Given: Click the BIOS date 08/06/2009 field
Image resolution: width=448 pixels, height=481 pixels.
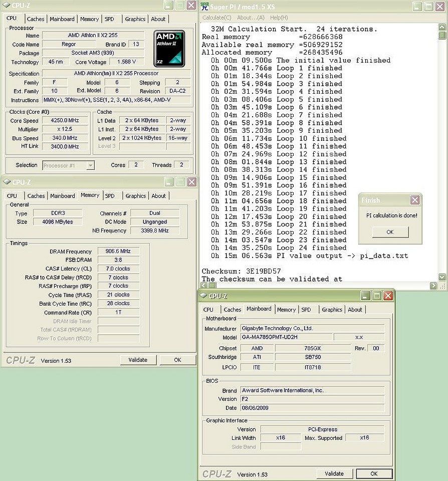Looking at the screenshot, I should click(x=312, y=408).
